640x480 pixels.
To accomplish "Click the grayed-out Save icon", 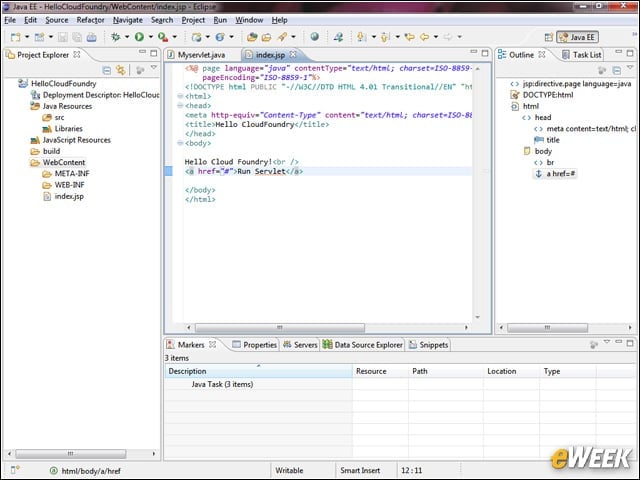I will point(62,37).
